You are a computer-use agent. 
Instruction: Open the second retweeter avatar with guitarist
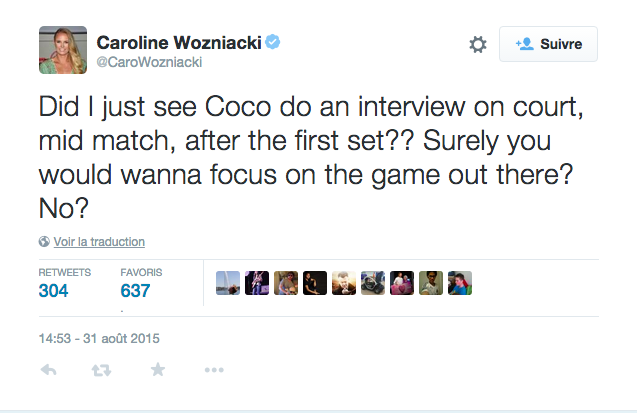tap(257, 283)
